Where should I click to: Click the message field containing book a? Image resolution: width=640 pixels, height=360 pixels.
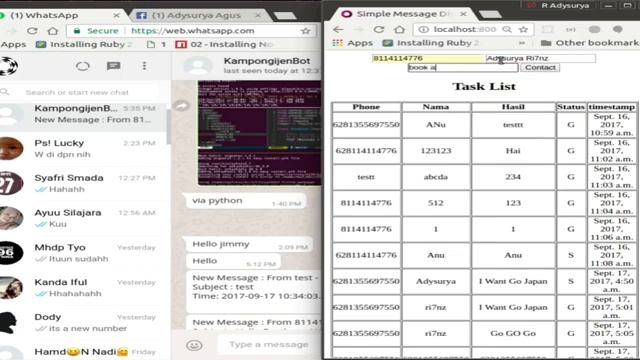pos(463,67)
